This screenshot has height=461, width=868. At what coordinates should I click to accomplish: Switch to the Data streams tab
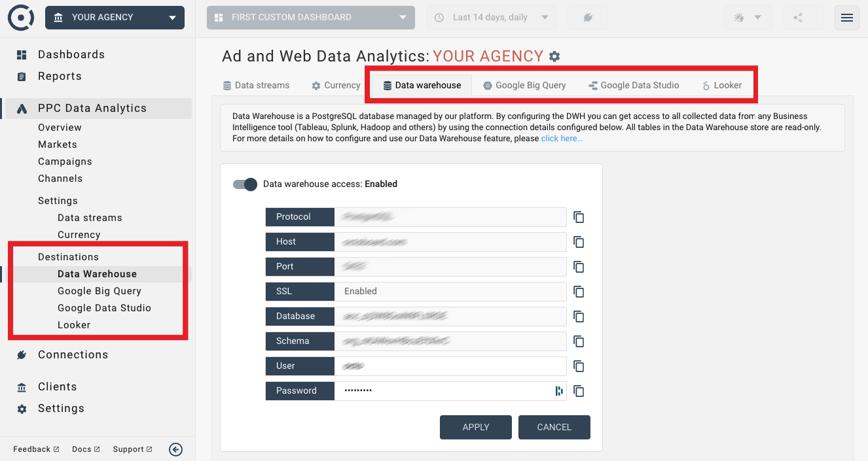point(256,85)
